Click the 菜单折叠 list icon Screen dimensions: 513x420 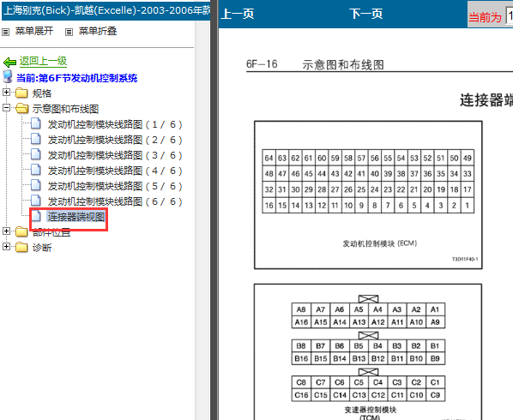click(x=69, y=32)
